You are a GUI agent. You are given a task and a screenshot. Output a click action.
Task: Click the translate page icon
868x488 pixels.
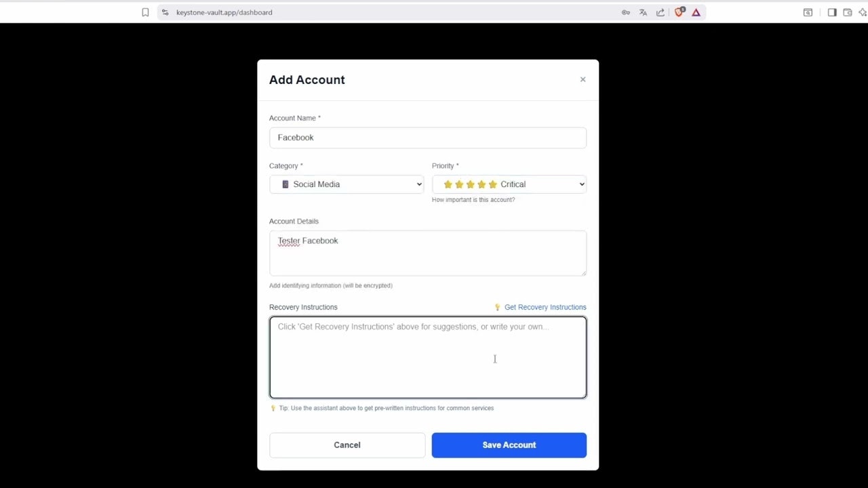[x=643, y=12]
